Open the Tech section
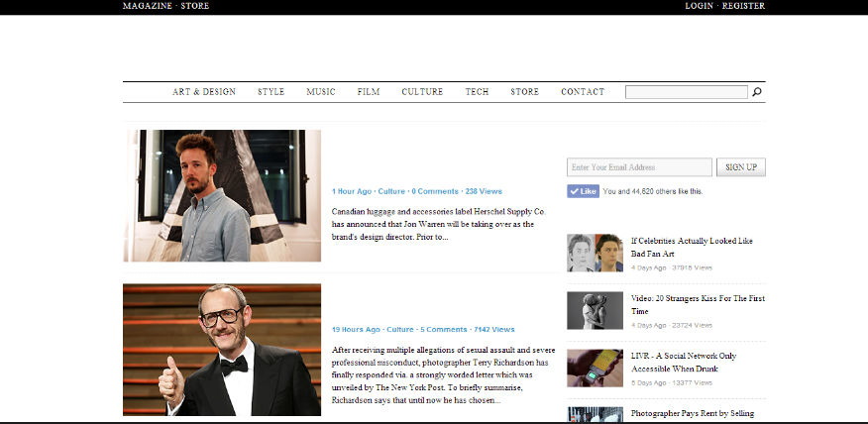The image size is (868, 424). [x=477, y=92]
